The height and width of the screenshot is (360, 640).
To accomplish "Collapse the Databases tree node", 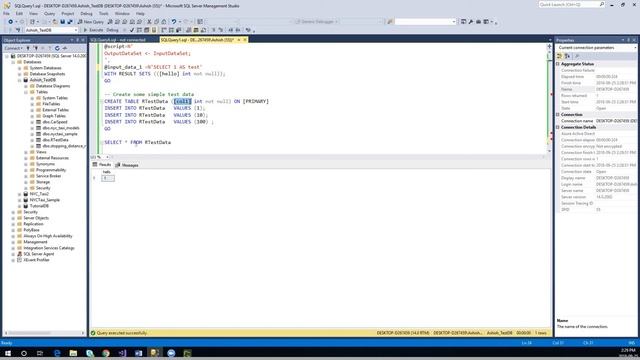I will (13, 62).
